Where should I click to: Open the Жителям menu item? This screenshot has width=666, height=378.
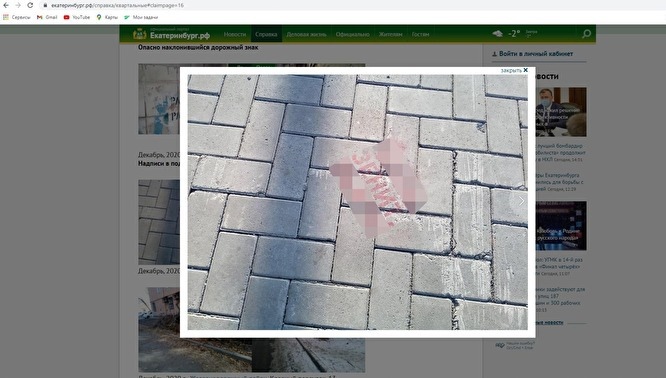(x=390, y=34)
